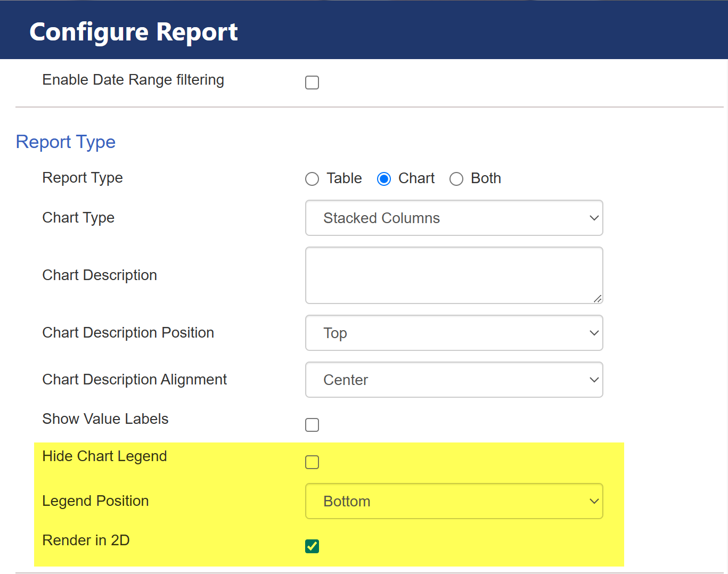Toggle the Show Value Labels checkbox
Screen dimensions: 728x574
click(312, 425)
